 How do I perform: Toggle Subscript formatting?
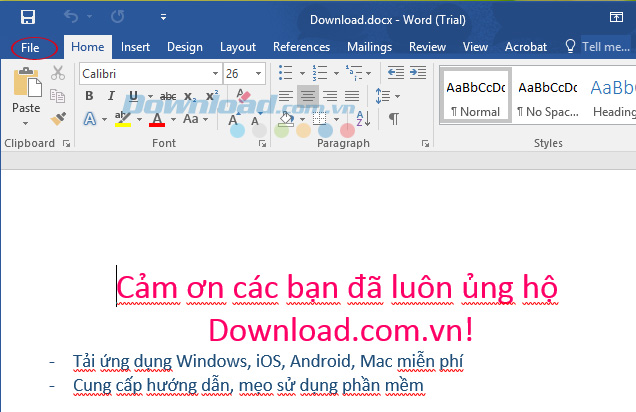(189, 97)
